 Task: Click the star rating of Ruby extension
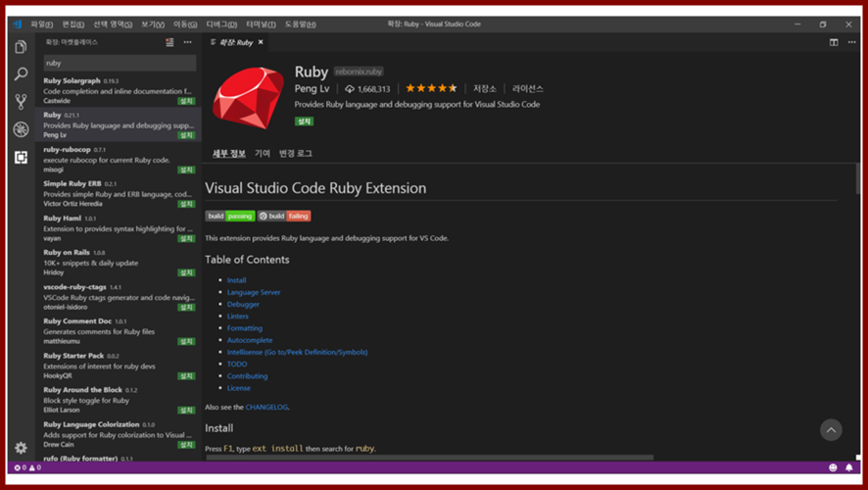431,88
